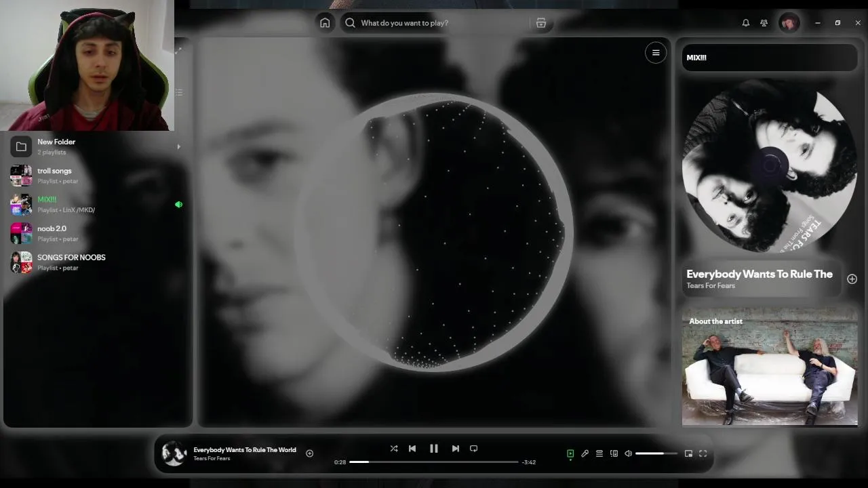Viewport: 868px width, 488px height.
Task: Open Connect to a device
Action: (614, 453)
